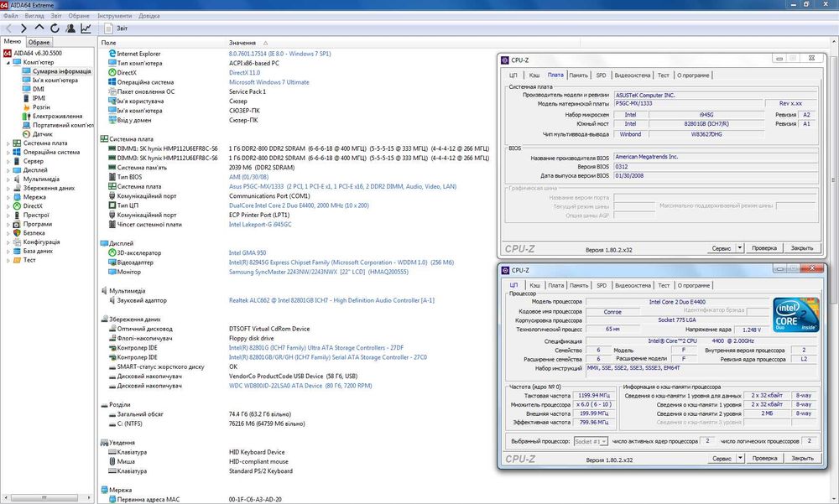Click the Up arrow toolbar icon

(x=39, y=28)
